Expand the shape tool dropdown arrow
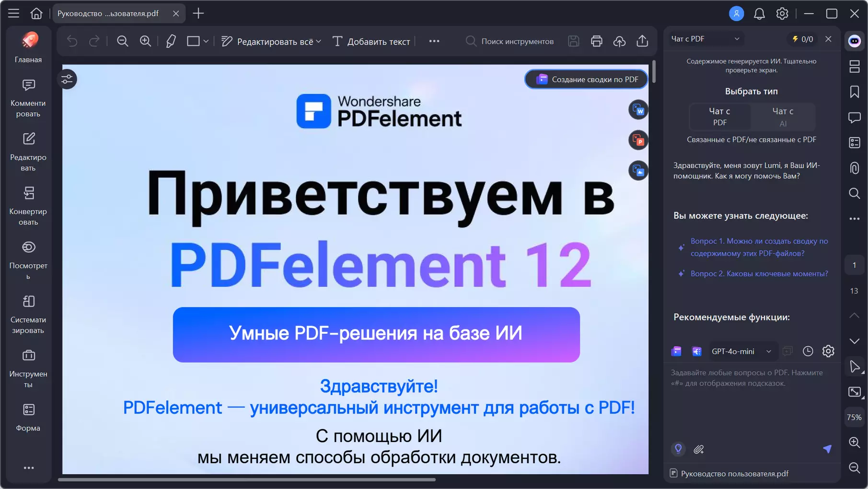Viewport: 868px width, 489px height. [206, 41]
